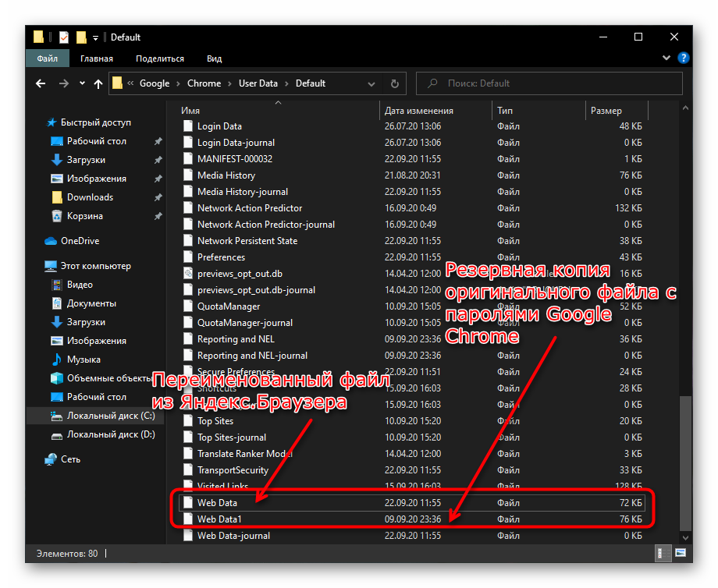Open Локальный диск (D:) drive

[x=110, y=434]
